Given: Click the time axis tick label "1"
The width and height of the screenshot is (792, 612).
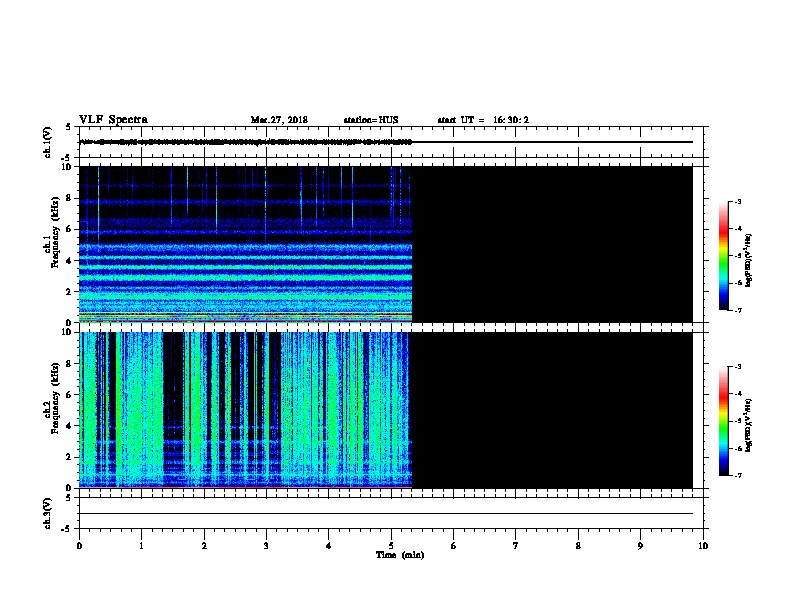Looking at the screenshot, I should pyautogui.click(x=141, y=546).
